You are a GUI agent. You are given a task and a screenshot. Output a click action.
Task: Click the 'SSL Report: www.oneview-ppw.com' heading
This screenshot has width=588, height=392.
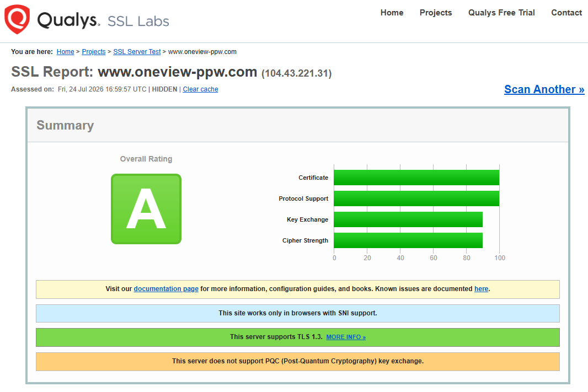click(134, 72)
